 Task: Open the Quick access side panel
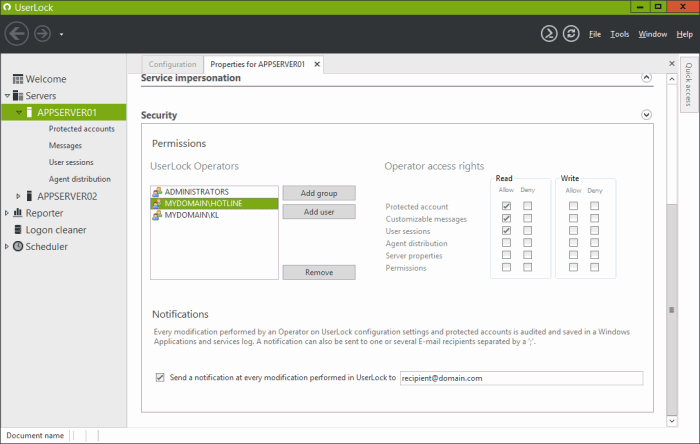pyautogui.click(x=688, y=84)
